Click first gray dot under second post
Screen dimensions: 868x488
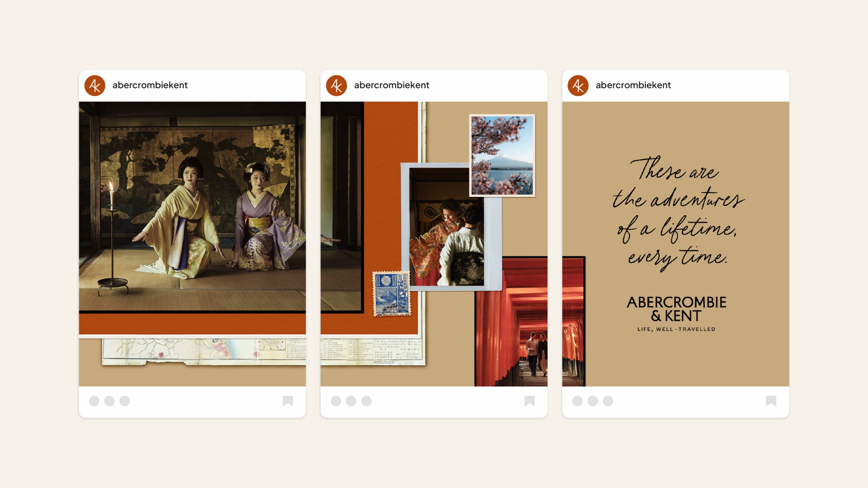coord(336,401)
